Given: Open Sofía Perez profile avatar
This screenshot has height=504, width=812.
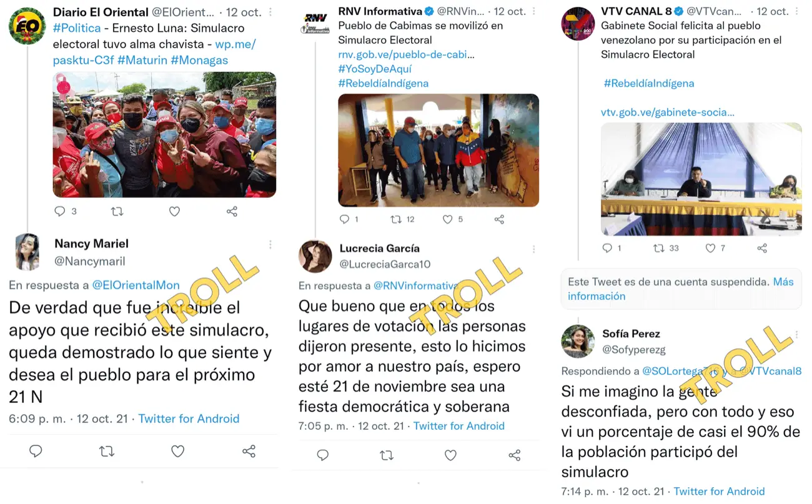Looking at the screenshot, I should coord(578,342).
